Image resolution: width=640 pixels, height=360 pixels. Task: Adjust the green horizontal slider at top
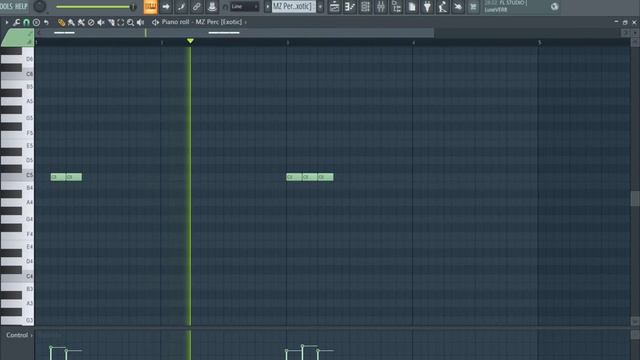(95, 7)
